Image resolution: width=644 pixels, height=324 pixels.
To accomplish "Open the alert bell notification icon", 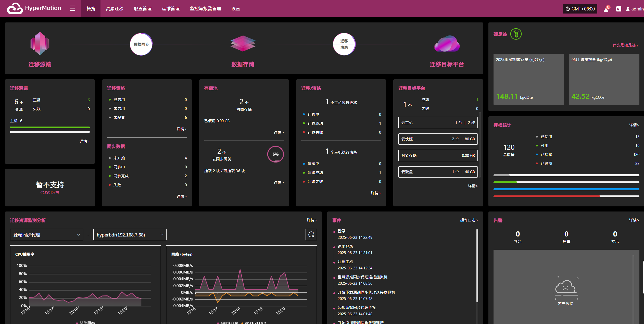I will click(606, 9).
